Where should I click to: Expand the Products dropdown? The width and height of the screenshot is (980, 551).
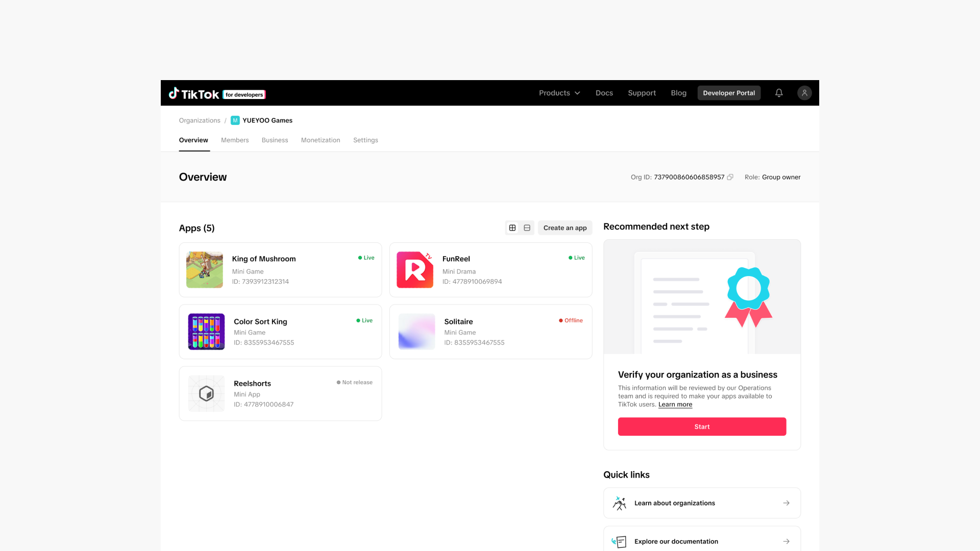[559, 93]
